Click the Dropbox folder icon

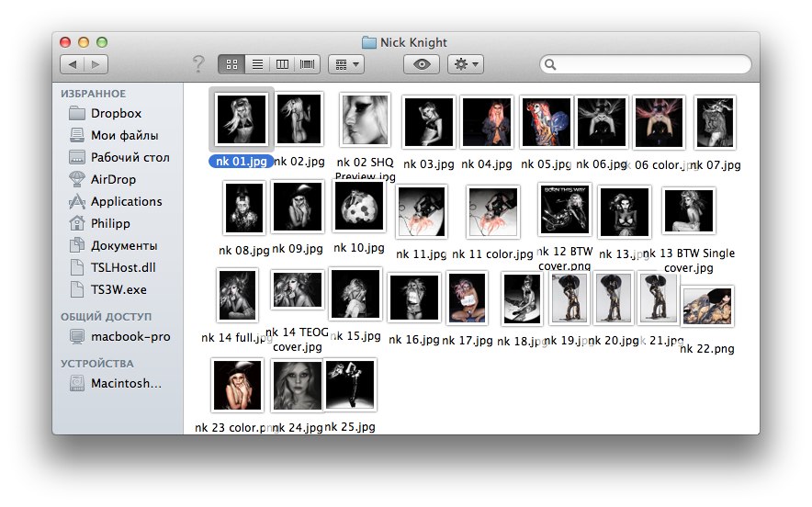[x=77, y=113]
